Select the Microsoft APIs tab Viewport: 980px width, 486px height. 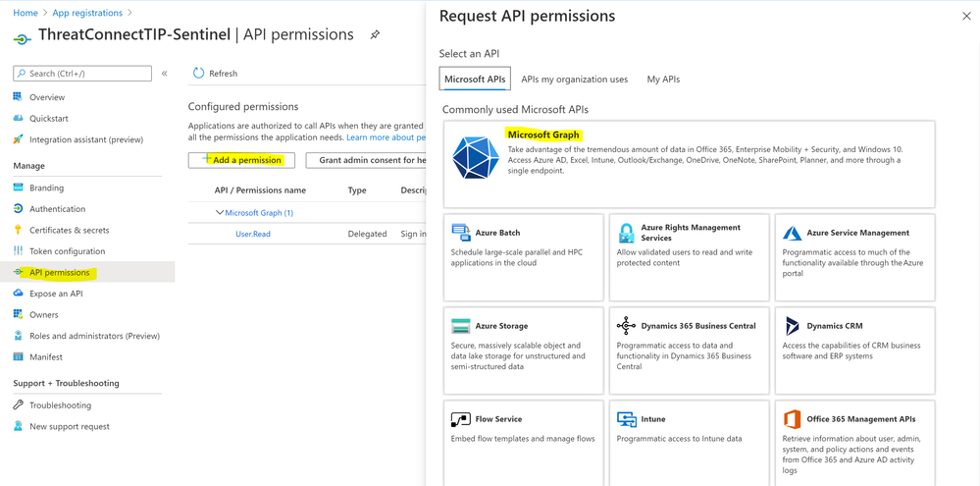pyautogui.click(x=475, y=80)
